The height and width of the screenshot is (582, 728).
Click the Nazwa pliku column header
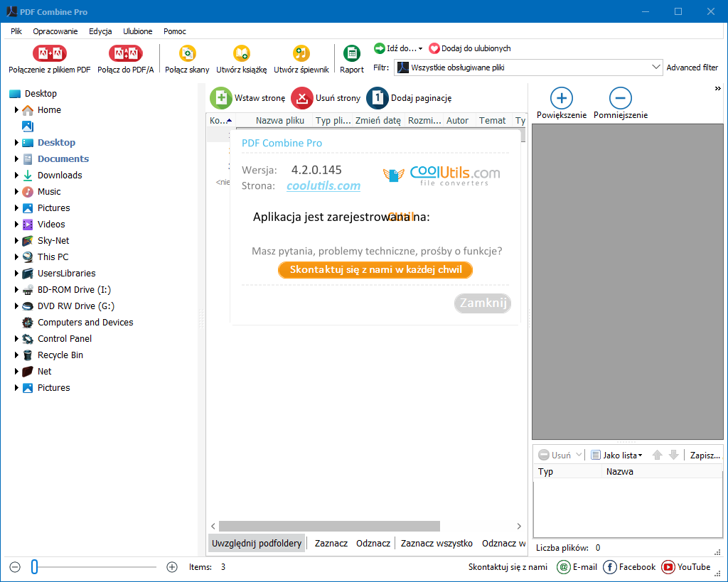274,120
